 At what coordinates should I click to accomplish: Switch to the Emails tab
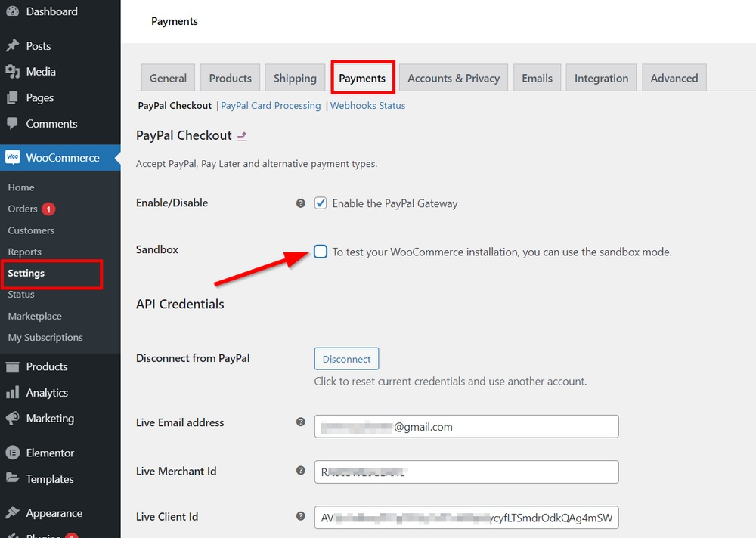pos(537,77)
